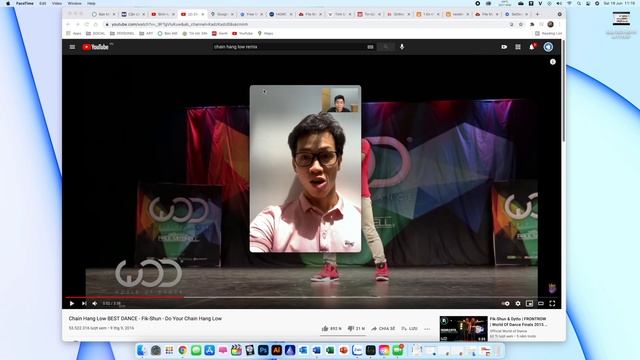Play the paused YouTube video
Screen dimensions: 640x360
coord(72,304)
